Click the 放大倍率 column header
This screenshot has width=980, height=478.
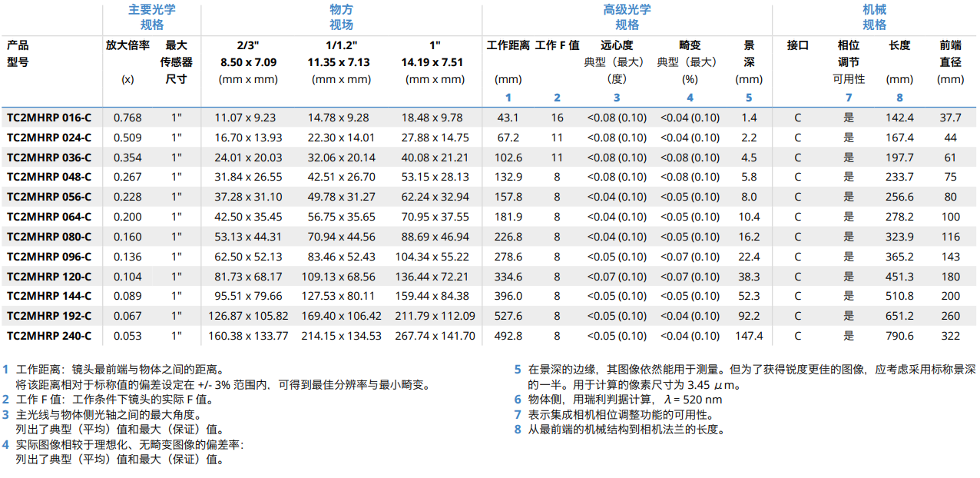coord(127,45)
